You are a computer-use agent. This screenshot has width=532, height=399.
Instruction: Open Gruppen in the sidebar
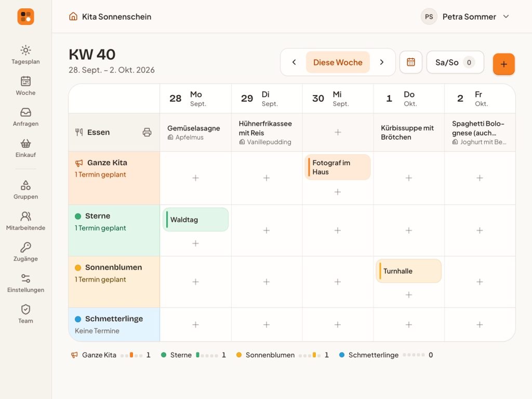pos(25,190)
